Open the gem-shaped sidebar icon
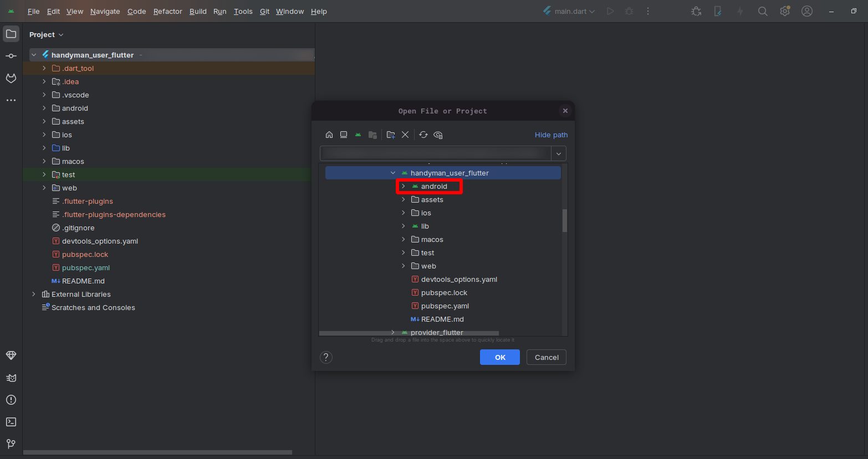Image resolution: width=868 pixels, height=459 pixels. (x=11, y=355)
